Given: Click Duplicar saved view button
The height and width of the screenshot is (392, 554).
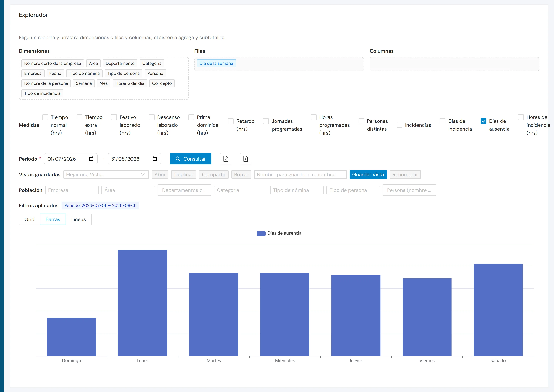Looking at the screenshot, I should pos(184,174).
